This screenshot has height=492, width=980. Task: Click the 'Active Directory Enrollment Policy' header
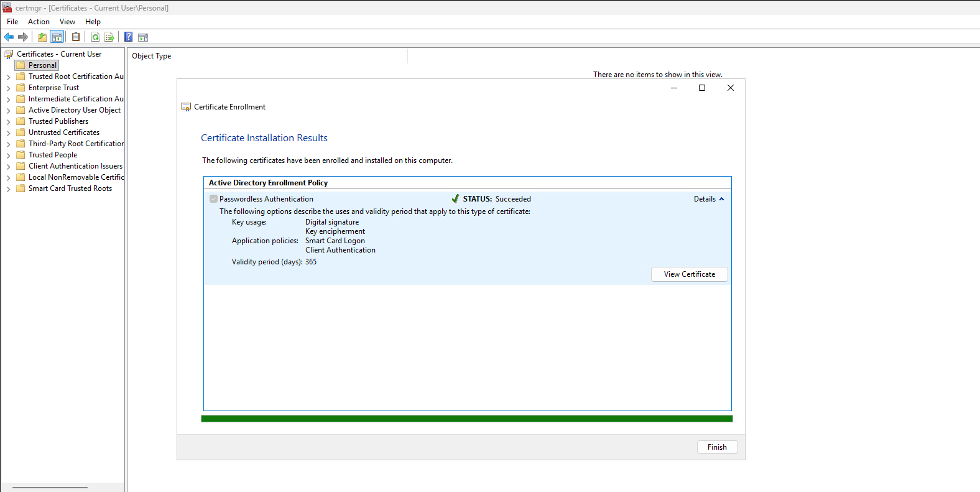point(268,183)
